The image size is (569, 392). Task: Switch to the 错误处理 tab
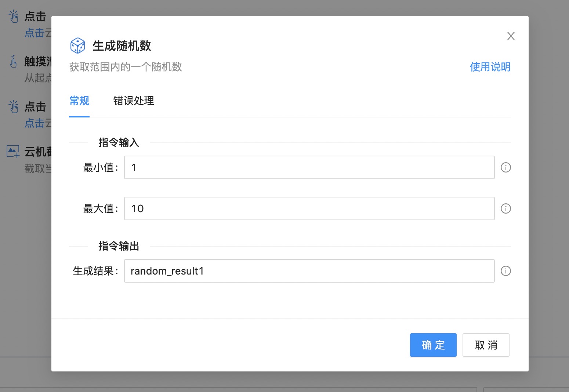133,101
